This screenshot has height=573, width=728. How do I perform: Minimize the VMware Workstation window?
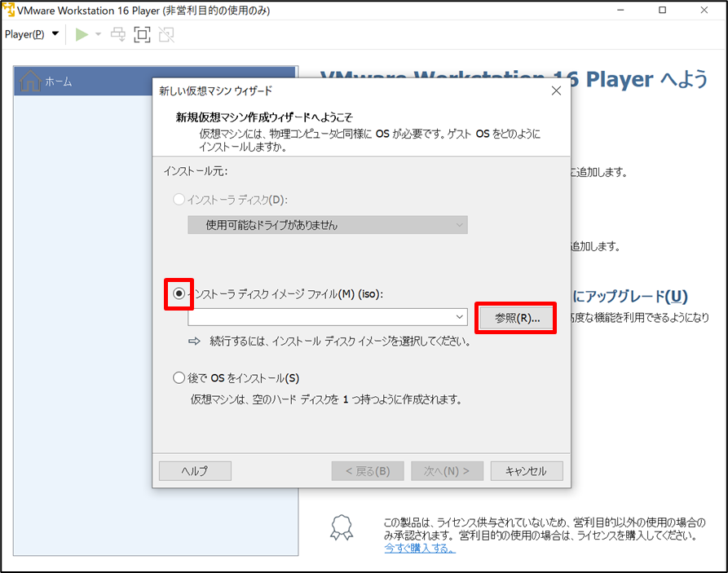point(620,10)
